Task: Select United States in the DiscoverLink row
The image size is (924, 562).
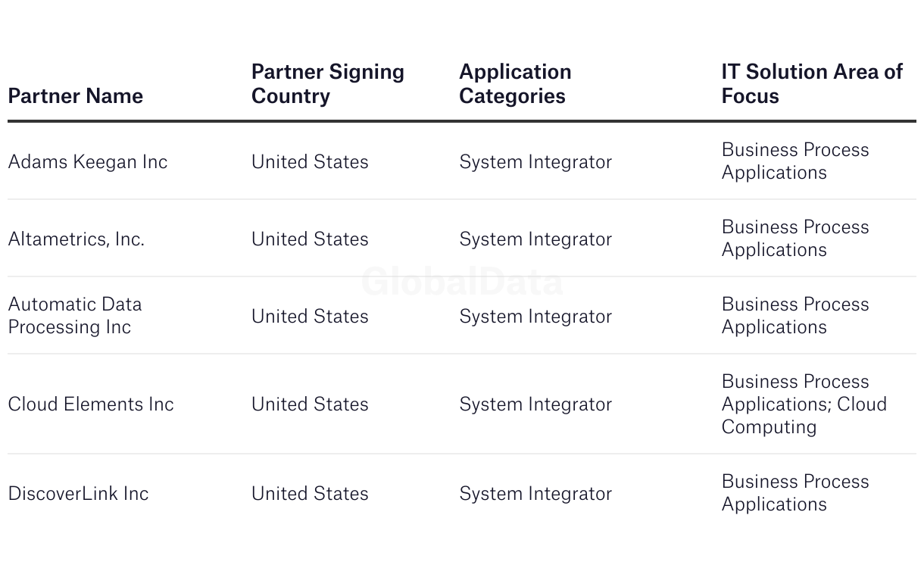Action: [x=310, y=494]
